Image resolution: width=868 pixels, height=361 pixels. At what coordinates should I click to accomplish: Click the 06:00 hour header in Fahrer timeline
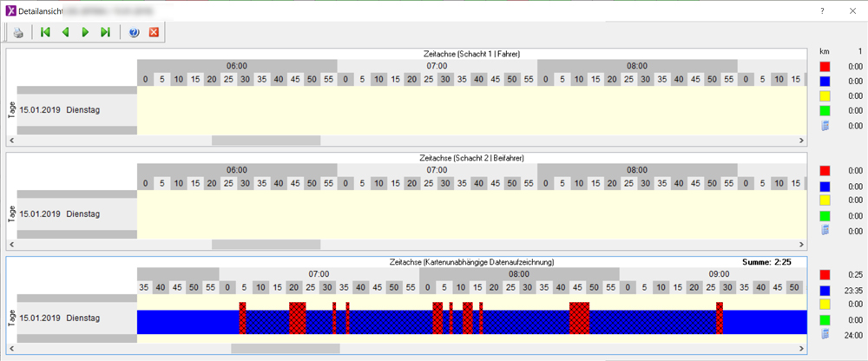[236, 65]
